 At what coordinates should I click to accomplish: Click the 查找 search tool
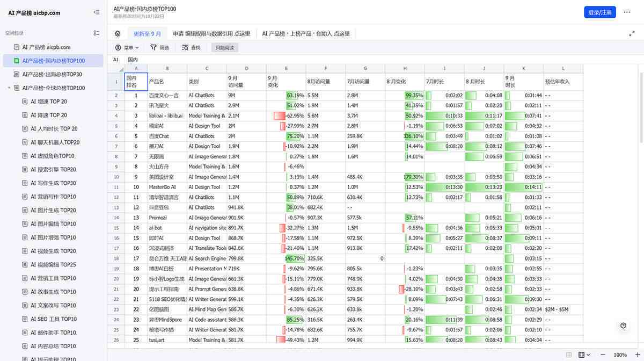coord(191,48)
